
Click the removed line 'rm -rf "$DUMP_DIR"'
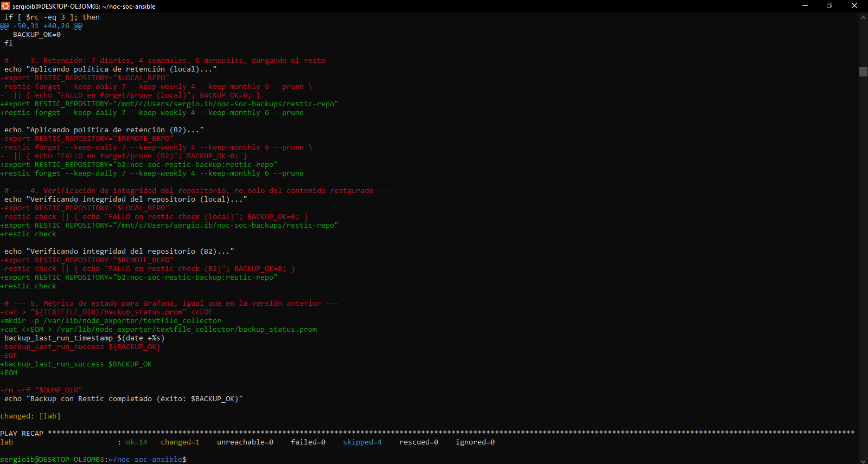click(x=41, y=390)
